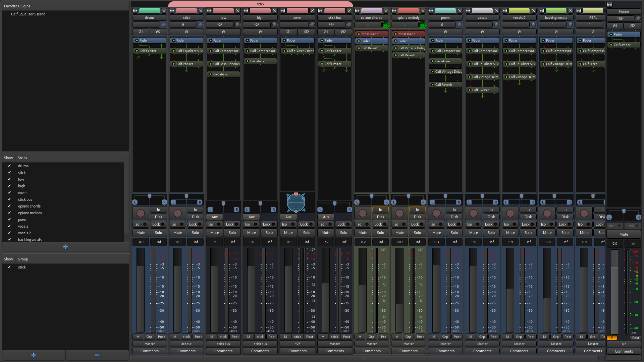Select 'Calf Equalizer 5 Band' favorite plugin
The height and width of the screenshot is (362, 644).
click(x=28, y=14)
